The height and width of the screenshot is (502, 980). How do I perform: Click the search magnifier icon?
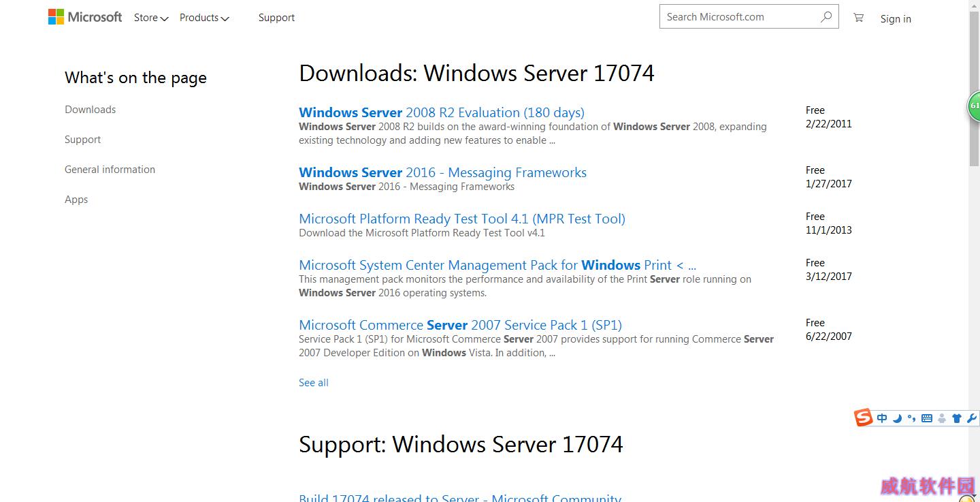[x=826, y=17]
